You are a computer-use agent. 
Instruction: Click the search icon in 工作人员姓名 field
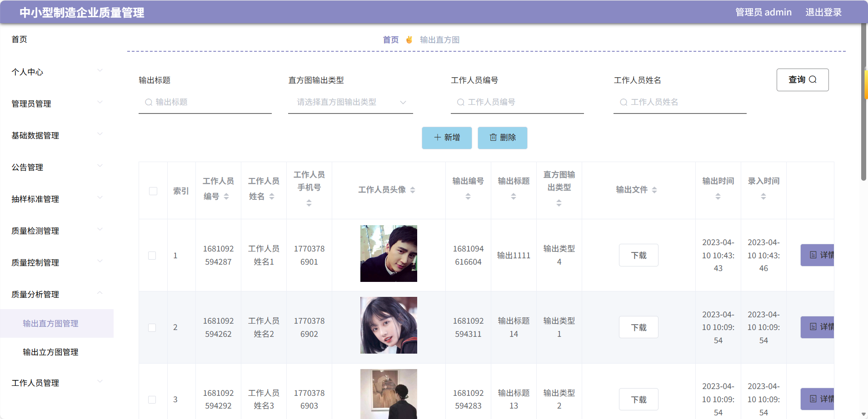(624, 102)
